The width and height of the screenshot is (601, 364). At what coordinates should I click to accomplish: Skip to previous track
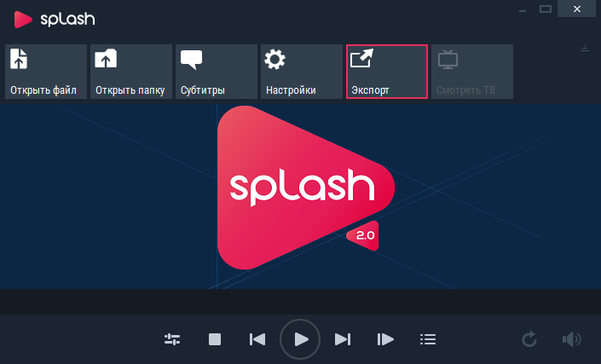pyautogui.click(x=257, y=339)
